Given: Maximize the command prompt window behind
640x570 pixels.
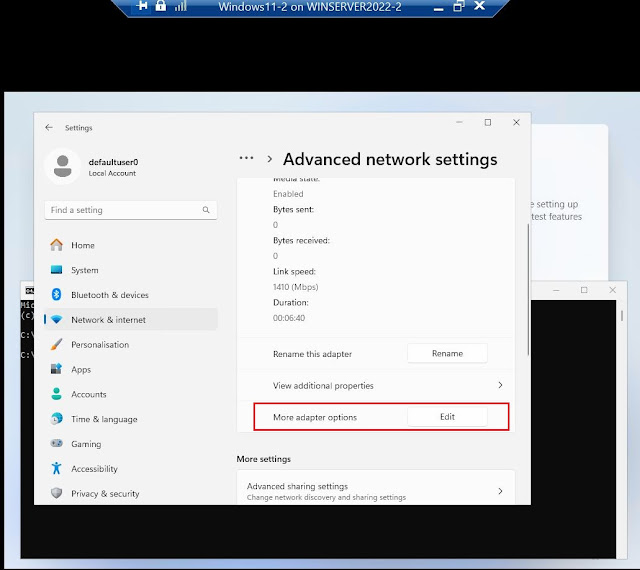Looking at the screenshot, I should (x=584, y=290).
